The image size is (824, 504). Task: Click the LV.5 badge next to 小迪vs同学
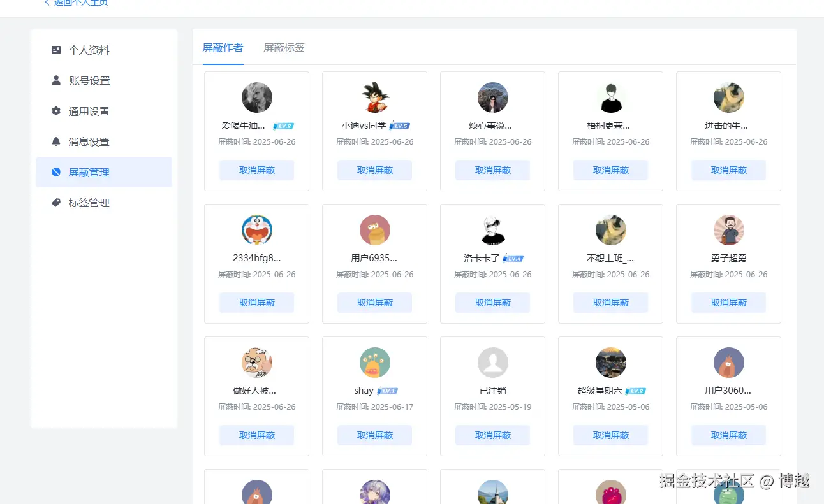click(399, 126)
